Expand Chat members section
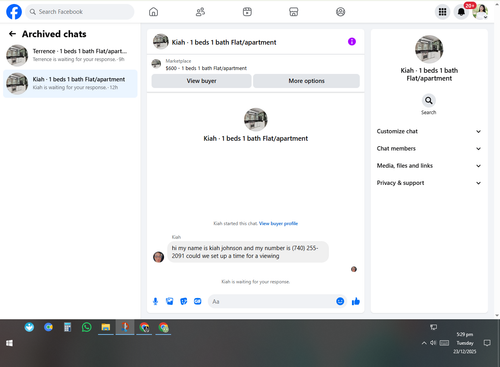Image resolution: width=500 pixels, height=367 pixels. click(429, 148)
